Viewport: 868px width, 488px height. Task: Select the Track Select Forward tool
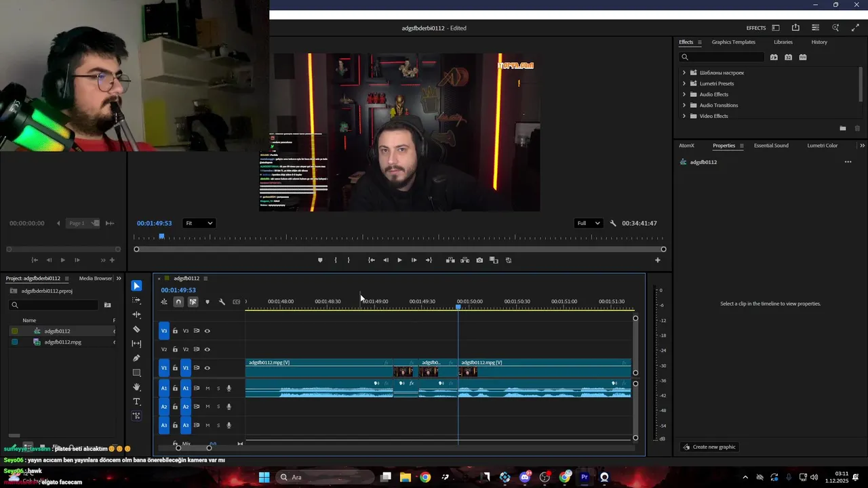coord(136,300)
